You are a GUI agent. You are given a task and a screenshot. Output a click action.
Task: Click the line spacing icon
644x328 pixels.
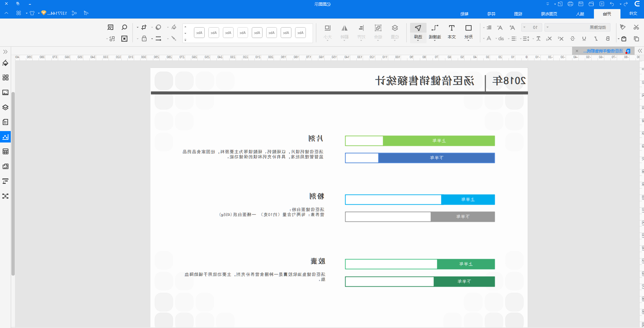pyautogui.click(x=526, y=39)
